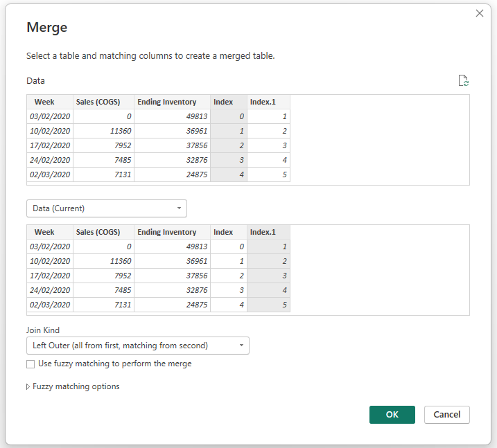Cancel the Merge dialog

tap(447, 415)
